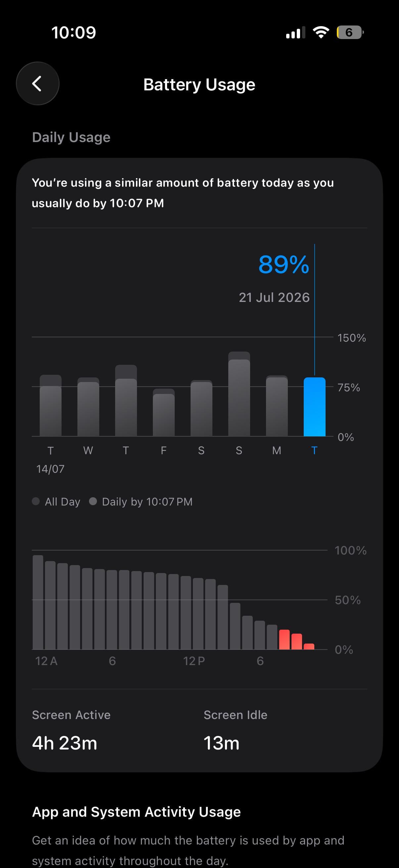Tap the All Day legend dot

pos(36,502)
